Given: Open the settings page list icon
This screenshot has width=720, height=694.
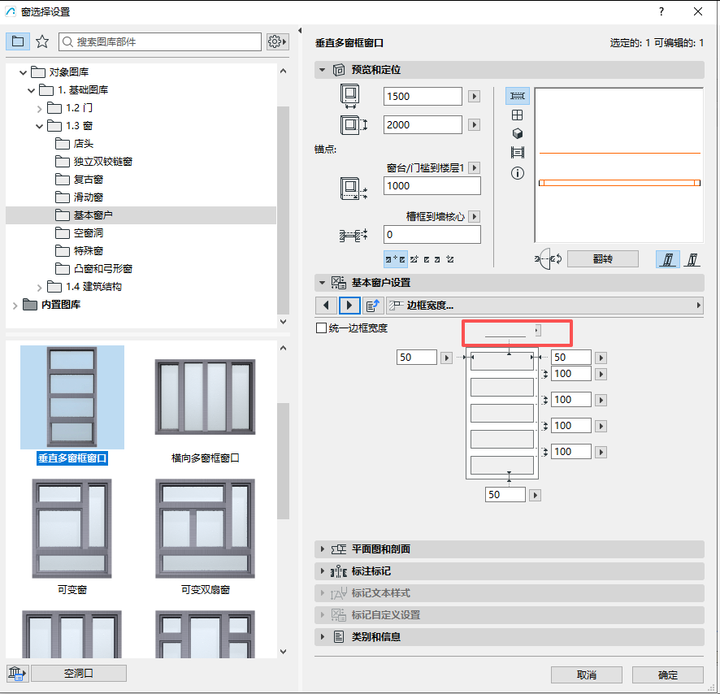Looking at the screenshot, I should tap(372, 305).
